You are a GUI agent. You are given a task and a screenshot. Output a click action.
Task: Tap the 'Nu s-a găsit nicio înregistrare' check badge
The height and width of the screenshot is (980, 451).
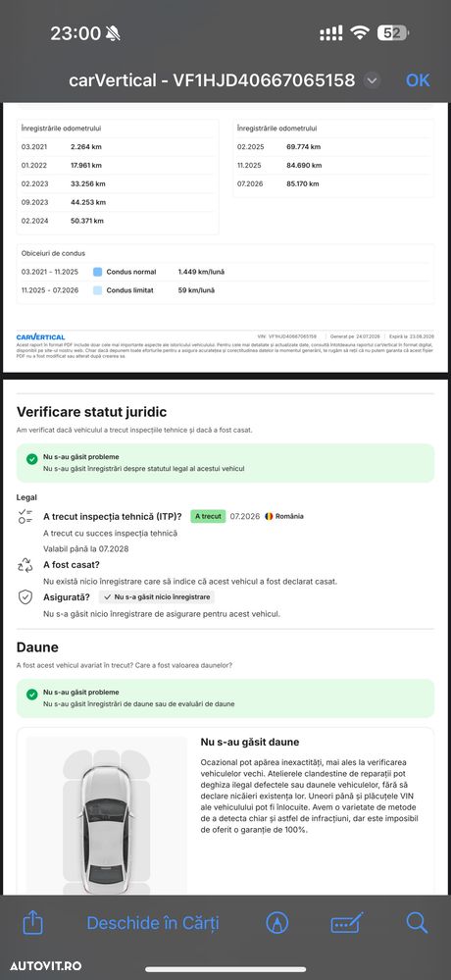[x=157, y=596]
